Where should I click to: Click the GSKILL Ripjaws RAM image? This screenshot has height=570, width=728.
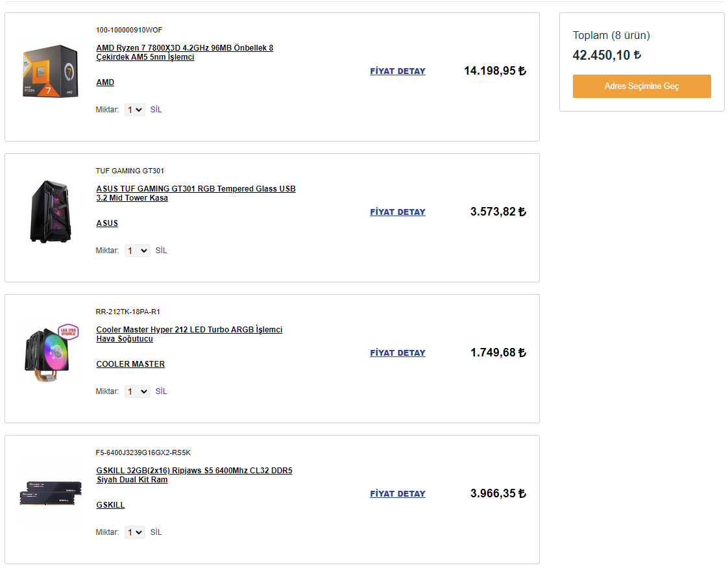click(50, 493)
